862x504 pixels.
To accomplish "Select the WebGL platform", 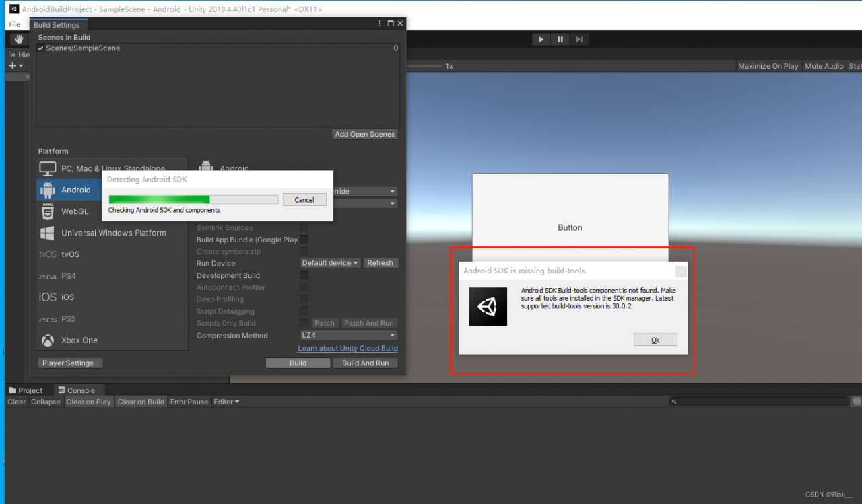I will point(112,211).
